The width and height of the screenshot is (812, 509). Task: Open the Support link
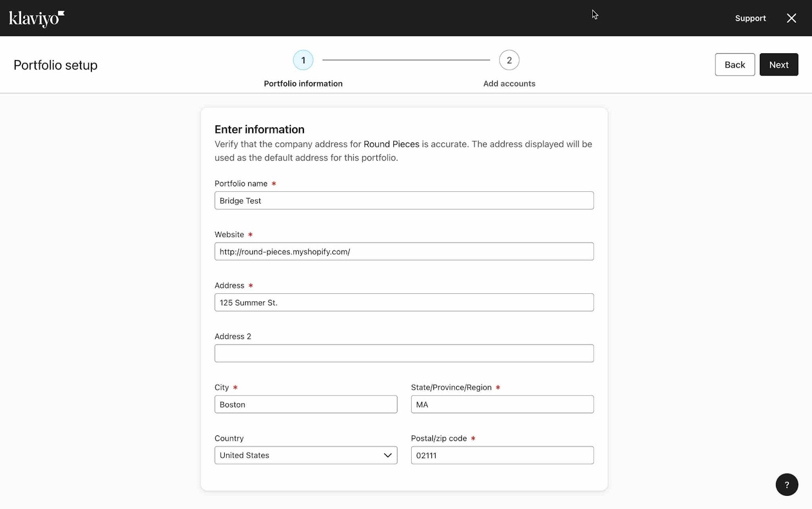pyautogui.click(x=750, y=18)
